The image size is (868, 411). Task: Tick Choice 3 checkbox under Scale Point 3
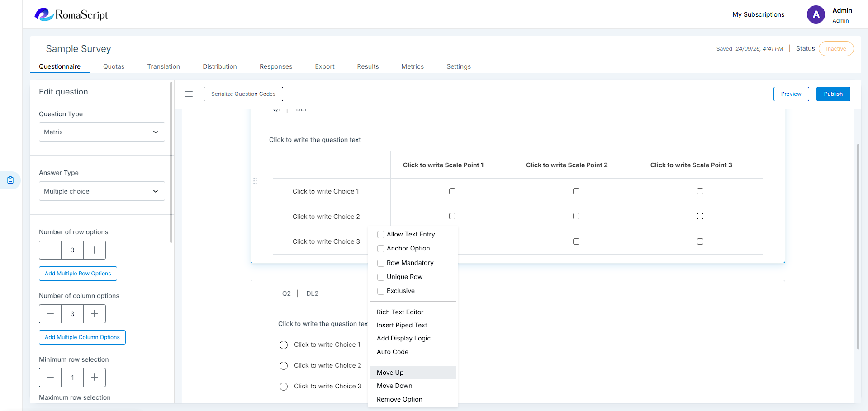click(x=700, y=241)
